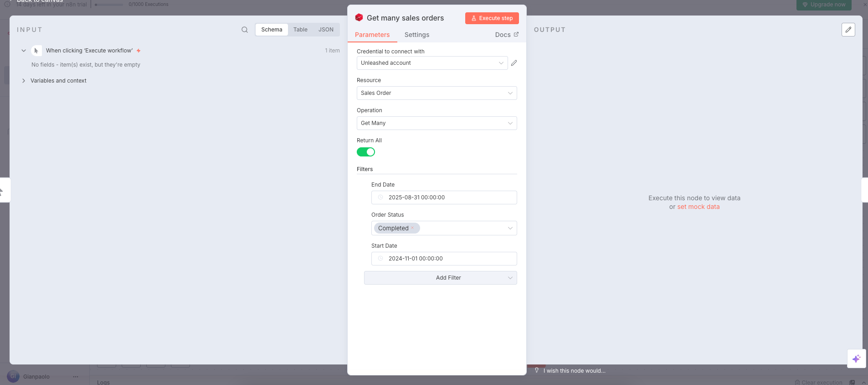Open the Add Filter dropdown
Screen dimensions: 868x385
tap(440, 278)
